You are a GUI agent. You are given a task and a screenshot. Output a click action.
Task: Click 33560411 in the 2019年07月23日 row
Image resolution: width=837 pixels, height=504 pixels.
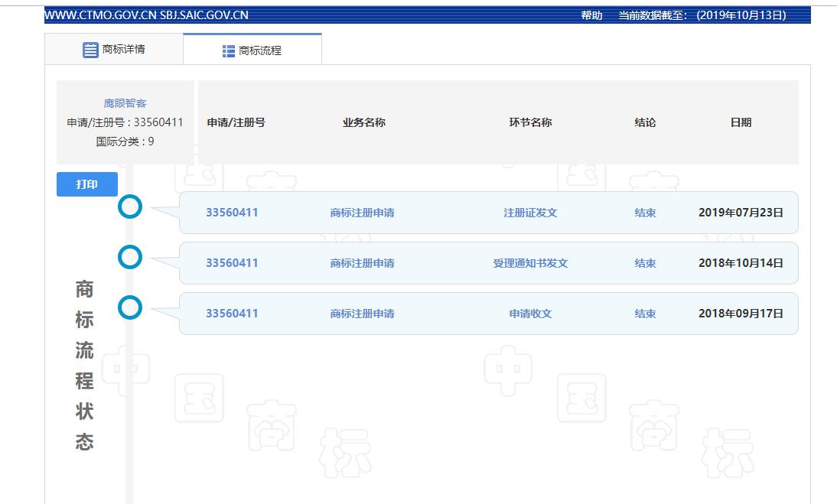coord(232,213)
